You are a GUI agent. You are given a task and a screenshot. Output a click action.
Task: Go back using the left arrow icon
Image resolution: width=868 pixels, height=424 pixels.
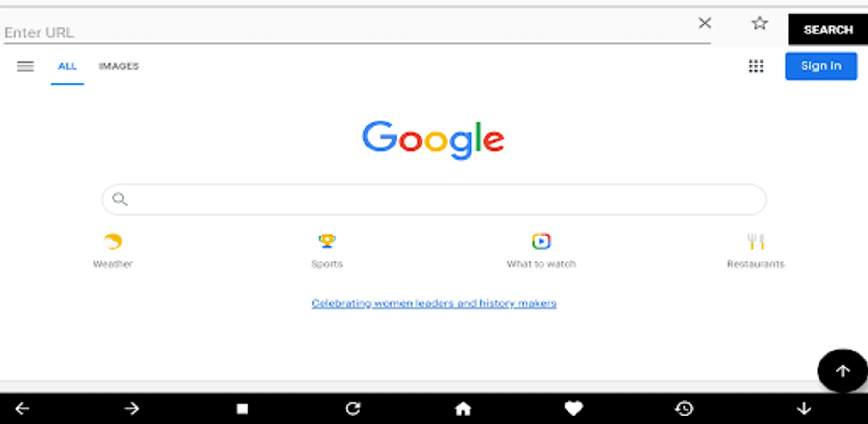click(x=22, y=408)
